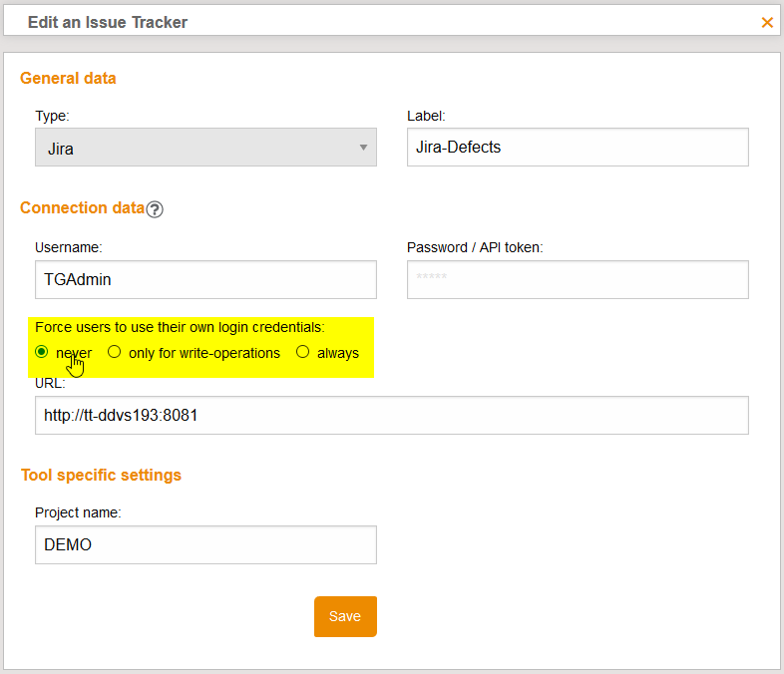The height and width of the screenshot is (674, 784).
Task: Close the Edit an Issue Tracker dialog
Action: click(767, 22)
